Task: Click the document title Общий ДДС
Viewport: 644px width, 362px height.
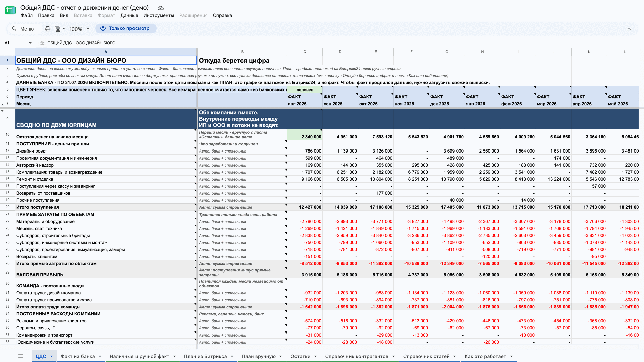Action: (85, 7)
